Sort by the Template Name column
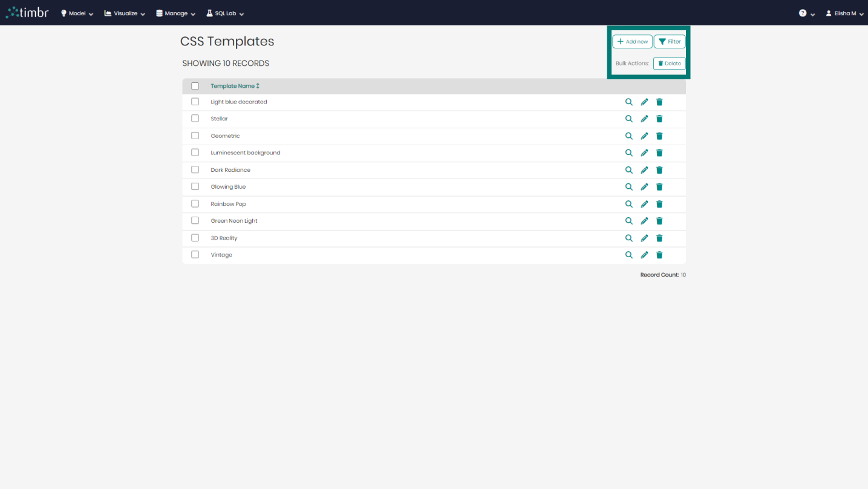 pyautogui.click(x=235, y=86)
